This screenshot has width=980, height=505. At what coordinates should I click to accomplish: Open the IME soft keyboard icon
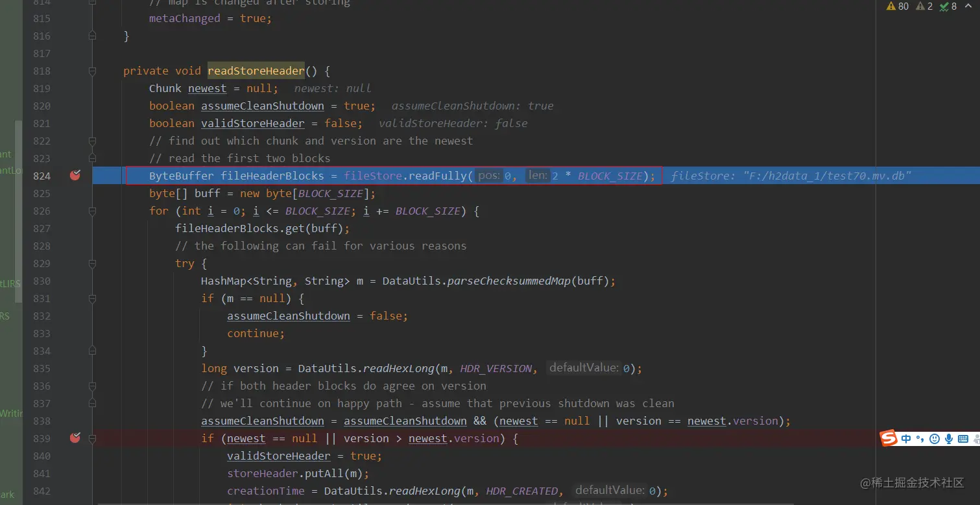point(963,439)
